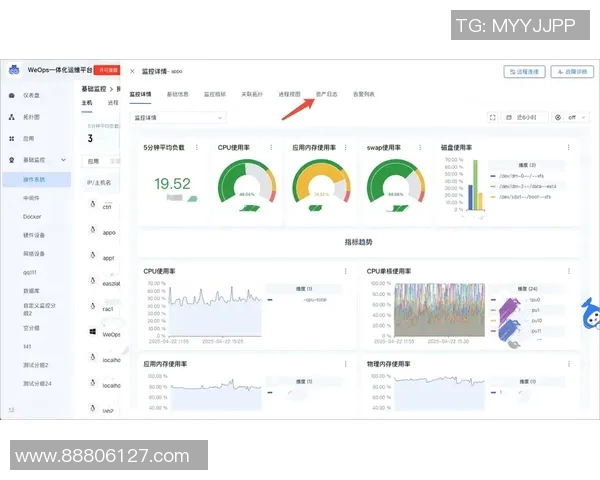Click the 19.52 load value
This screenshot has height=480, width=600.
[172, 184]
